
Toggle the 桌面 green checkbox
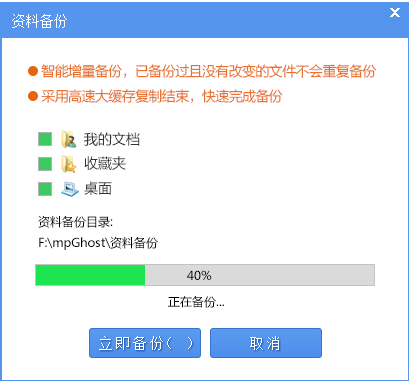click(45, 189)
